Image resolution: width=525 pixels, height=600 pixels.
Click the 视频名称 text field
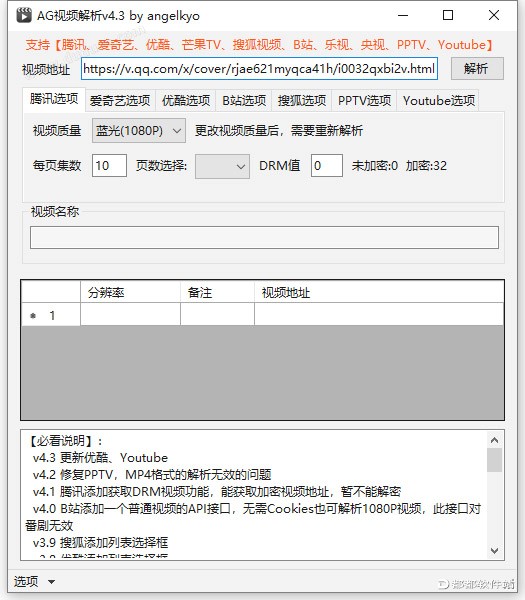click(264, 237)
